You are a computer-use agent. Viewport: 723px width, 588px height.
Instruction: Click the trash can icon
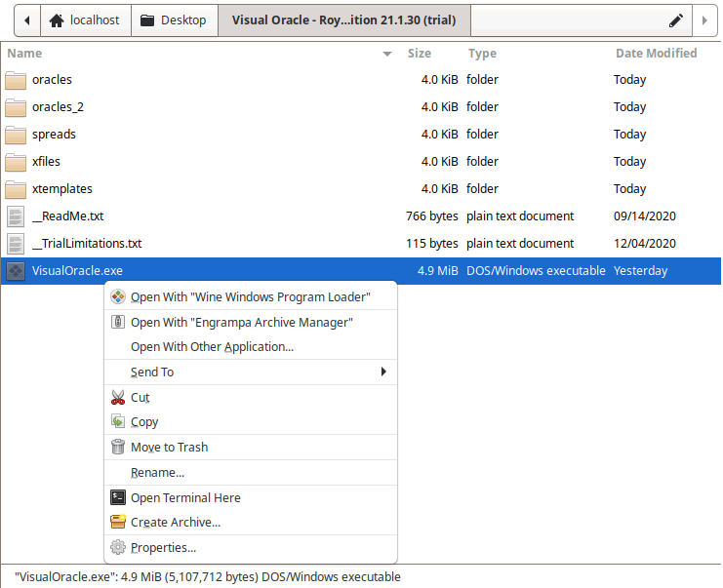118,447
